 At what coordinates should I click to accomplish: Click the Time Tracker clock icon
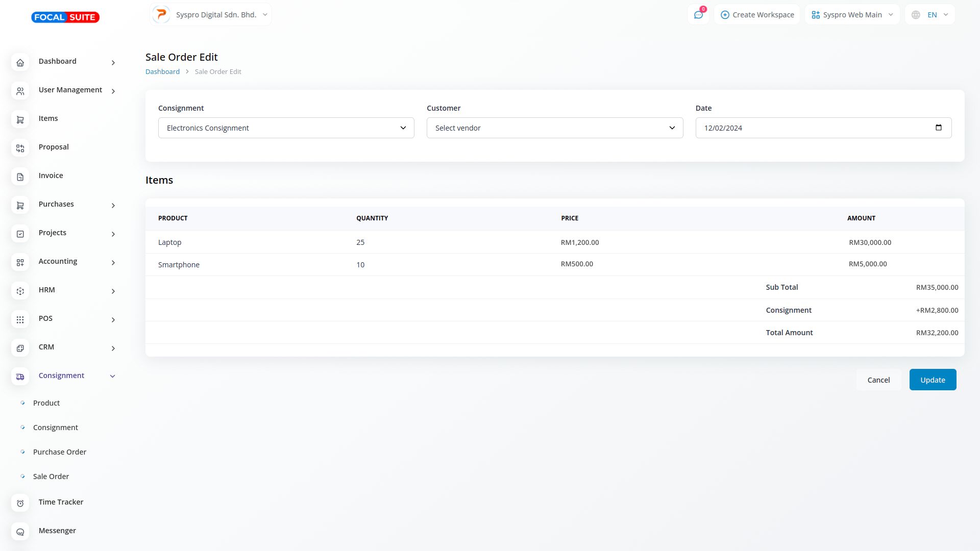click(x=20, y=504)
